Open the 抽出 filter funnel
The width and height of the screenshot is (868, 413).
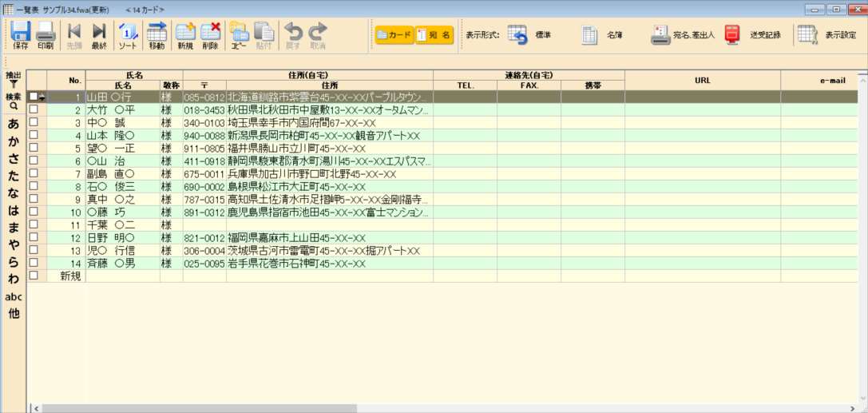(x=14, y=79)
